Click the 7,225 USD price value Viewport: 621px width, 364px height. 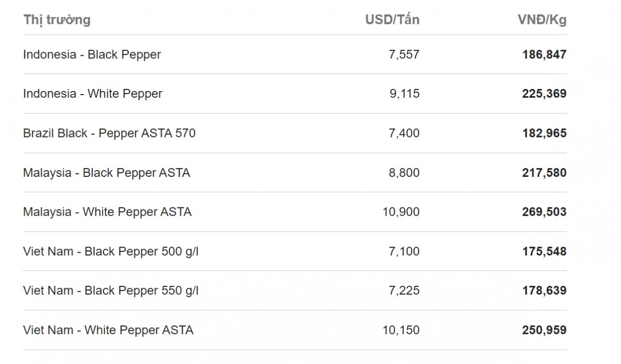coord(404,291)
